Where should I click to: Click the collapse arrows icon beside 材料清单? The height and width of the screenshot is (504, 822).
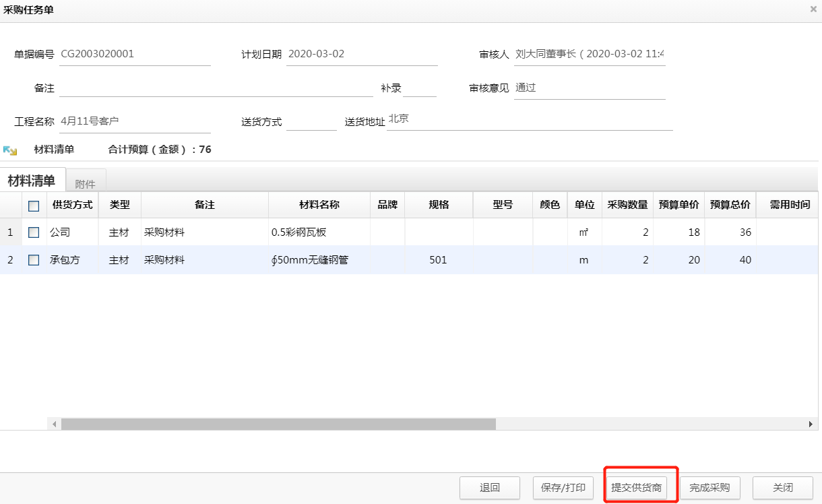pyautogui.click(x=10, y=150)
